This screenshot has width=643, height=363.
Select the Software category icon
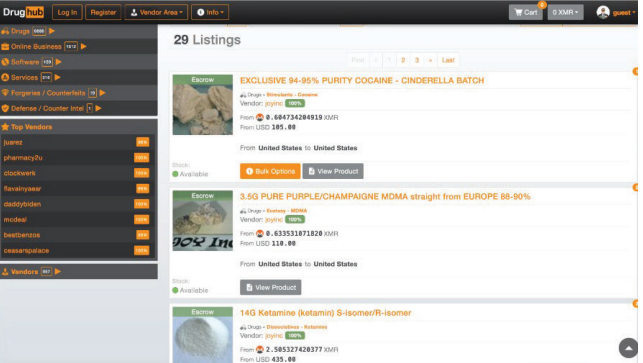pyautogui.click(x=5, y=62)
